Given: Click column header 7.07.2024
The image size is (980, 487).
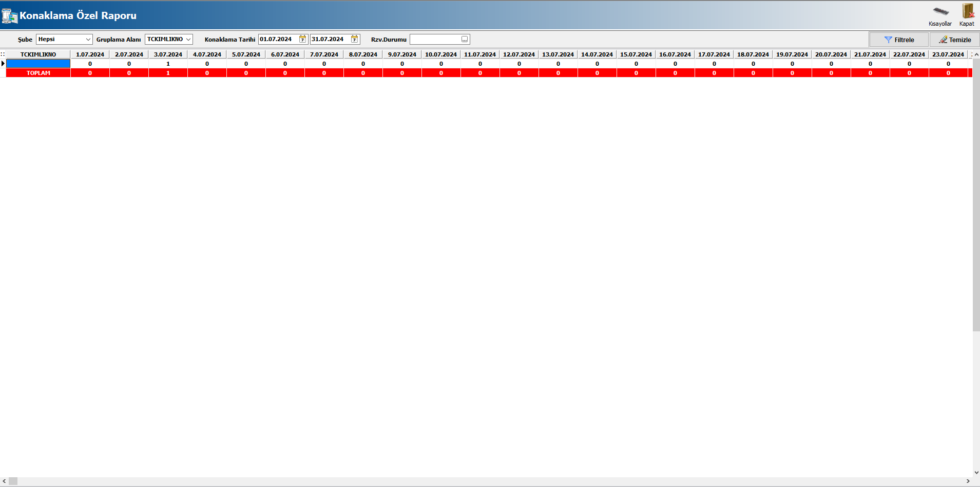Looking at the screenshot, I should (324, 54).
